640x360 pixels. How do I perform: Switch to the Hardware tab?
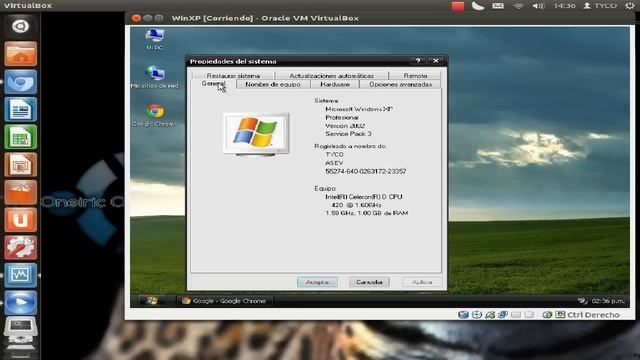click(x=335, y=84)
